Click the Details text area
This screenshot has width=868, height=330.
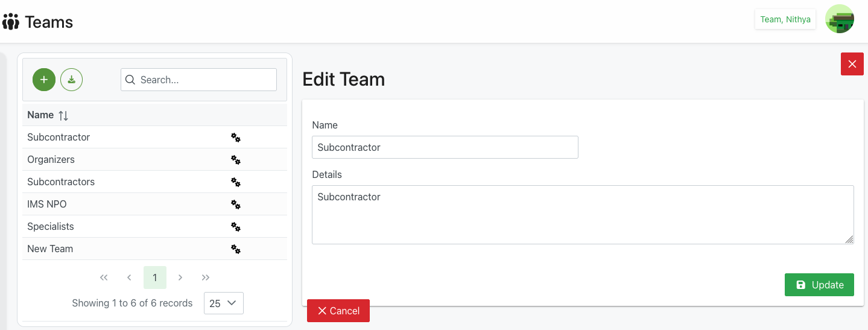click(582, 215)
